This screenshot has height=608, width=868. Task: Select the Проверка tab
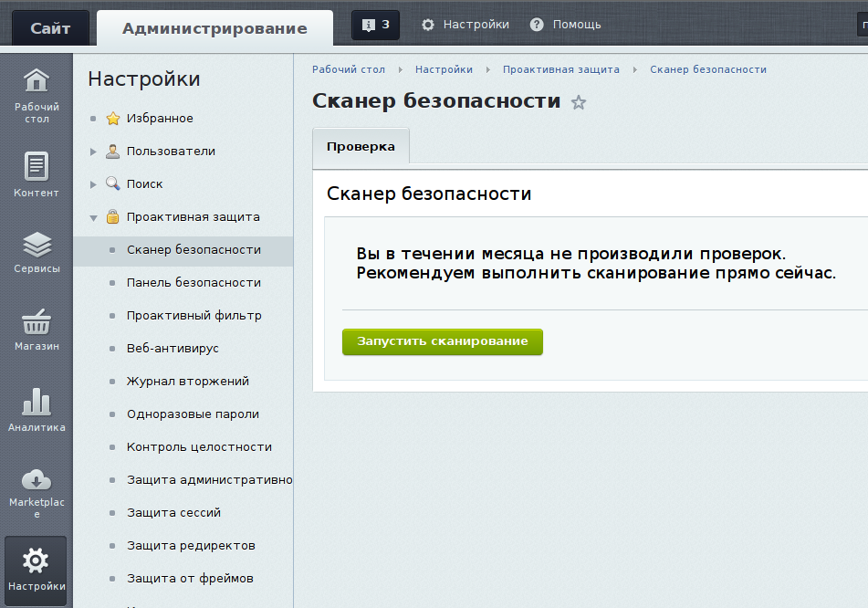point(361,147)
